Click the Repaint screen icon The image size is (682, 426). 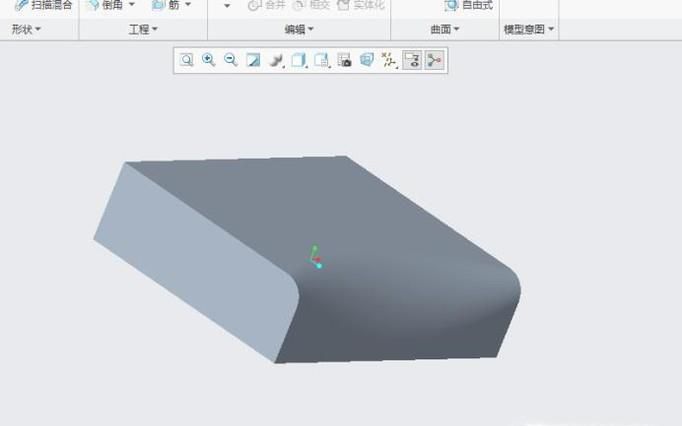(253, 60)
